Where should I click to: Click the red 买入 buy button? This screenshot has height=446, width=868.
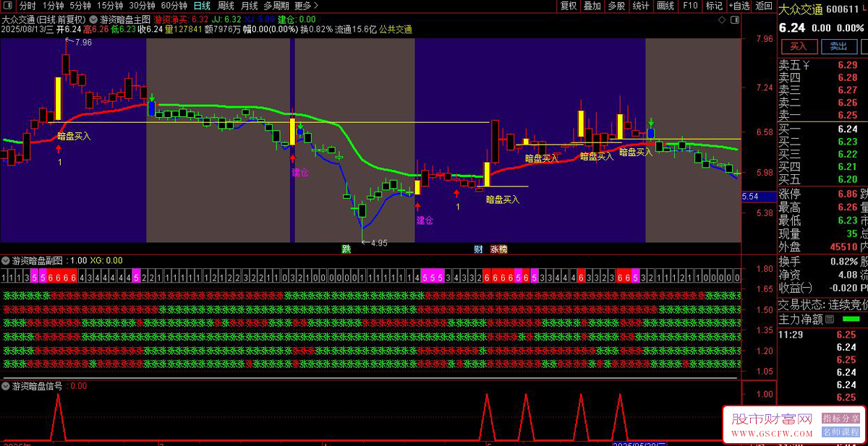click(x=799, y=47)
